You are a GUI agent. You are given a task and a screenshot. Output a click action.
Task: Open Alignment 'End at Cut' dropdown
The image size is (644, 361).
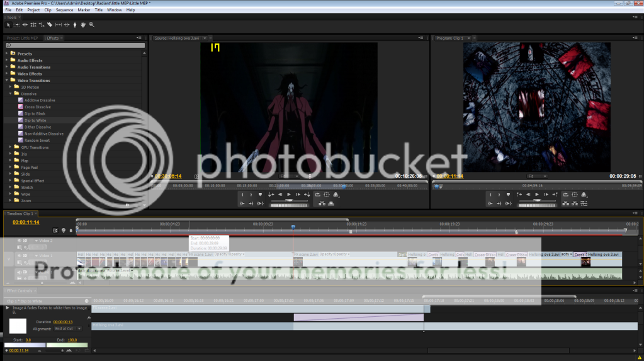(68, 329)
